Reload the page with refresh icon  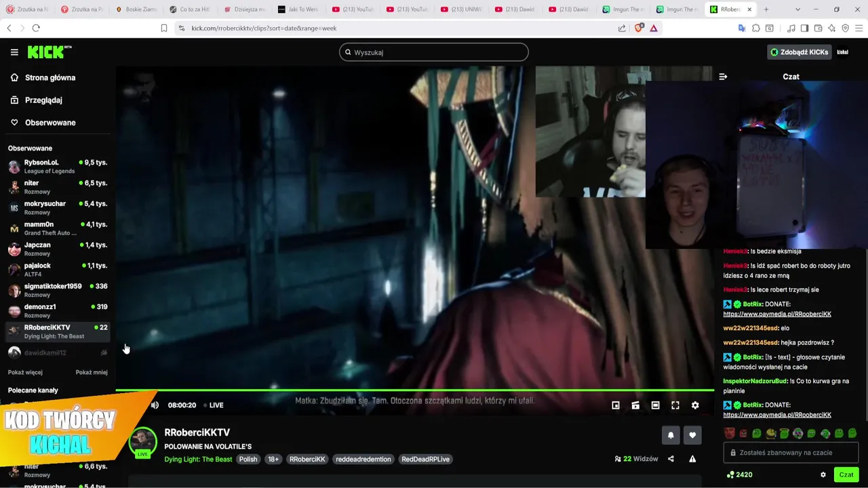pos(36,28)
